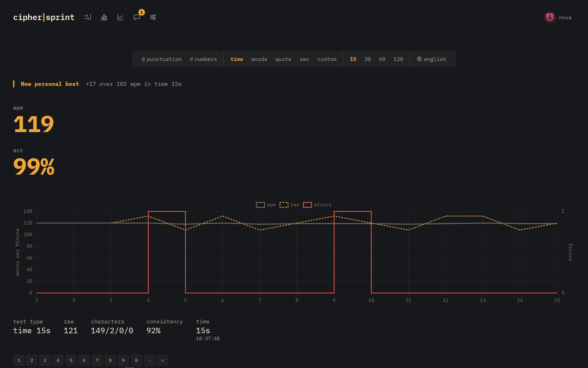Image resolution: width=588 pixels, height=368 pixels.
Task: Select the custom mode
Action: point(327,59)
